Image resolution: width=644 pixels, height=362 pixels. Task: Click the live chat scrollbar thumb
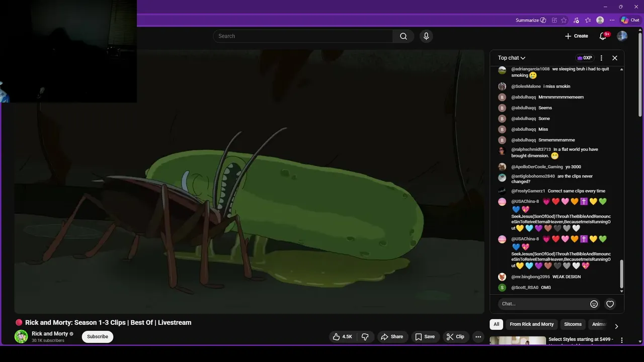coord(621,274)
